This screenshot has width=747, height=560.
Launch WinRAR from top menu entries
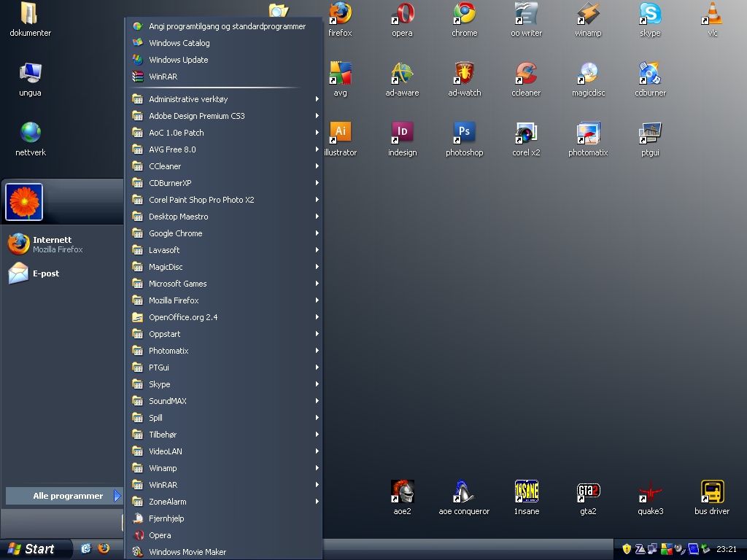pos(225,76)
